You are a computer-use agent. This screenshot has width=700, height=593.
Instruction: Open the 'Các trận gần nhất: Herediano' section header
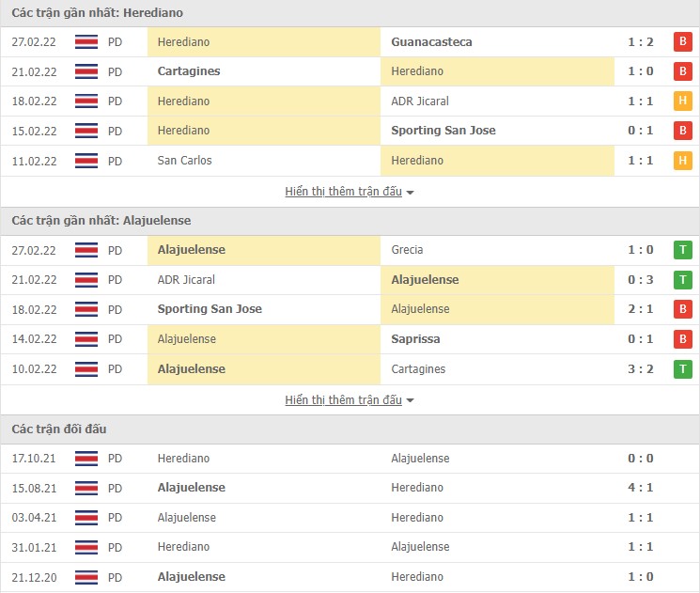coord(98,13)
